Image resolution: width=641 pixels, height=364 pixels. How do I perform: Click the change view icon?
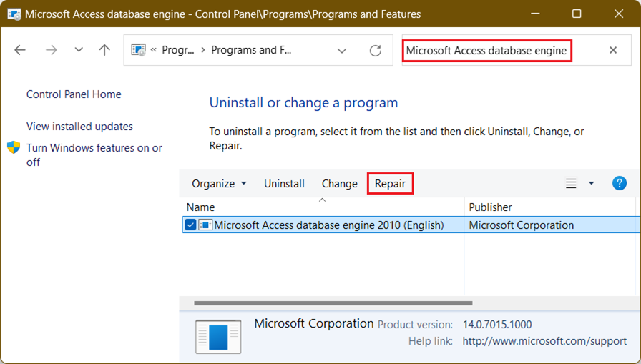point(571,183)
